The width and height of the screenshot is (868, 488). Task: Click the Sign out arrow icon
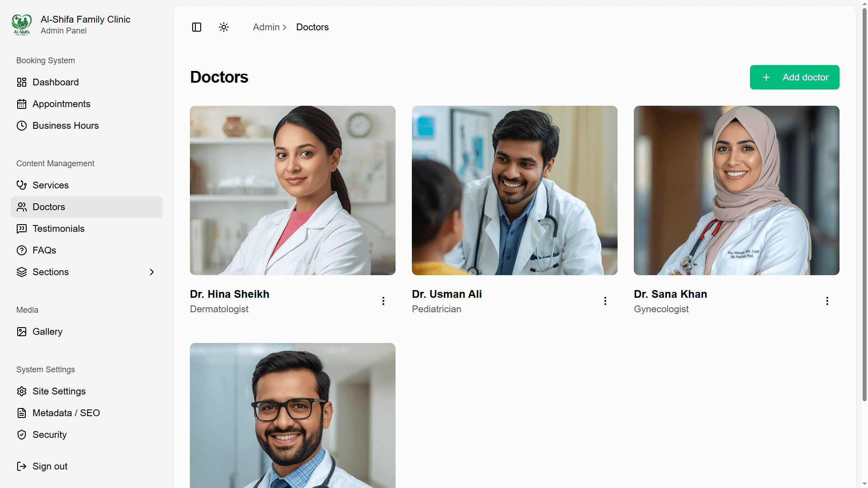coord(22,466)
